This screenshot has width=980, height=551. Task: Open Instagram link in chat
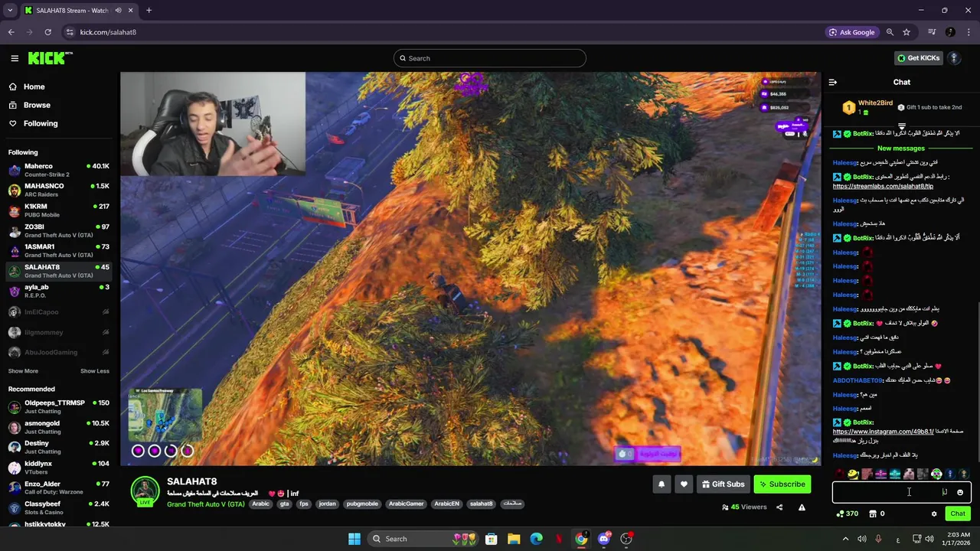(883, 432)
